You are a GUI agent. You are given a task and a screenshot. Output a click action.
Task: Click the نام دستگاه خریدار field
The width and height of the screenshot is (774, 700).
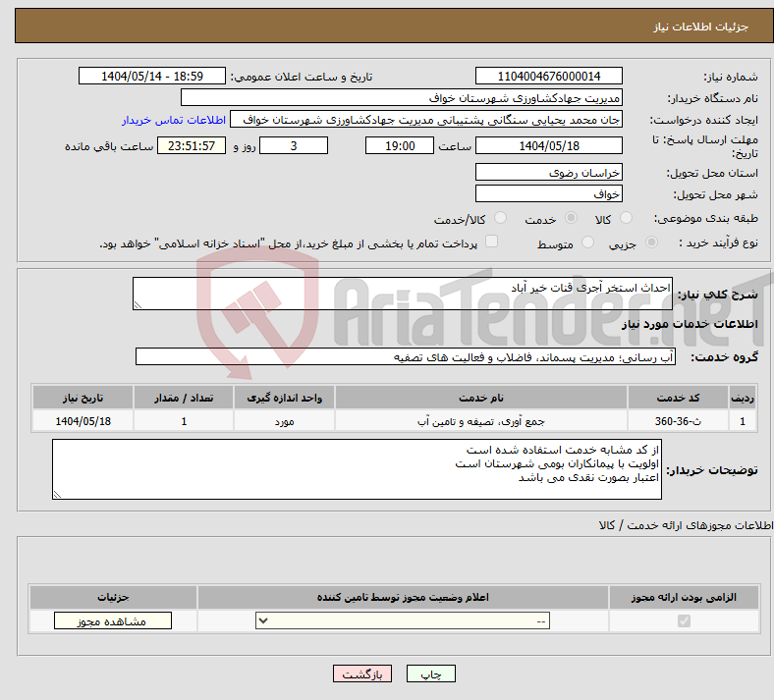(x=402, y=97)
